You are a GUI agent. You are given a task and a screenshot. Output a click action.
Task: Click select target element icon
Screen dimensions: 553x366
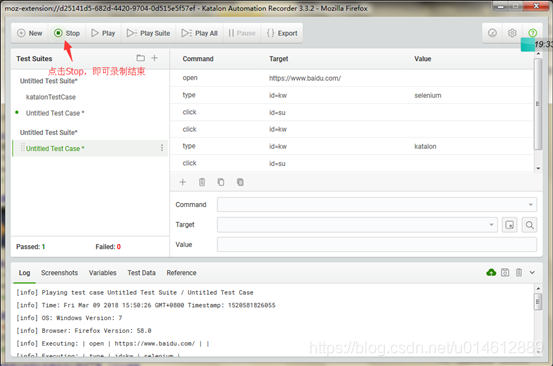pos(510,225)
